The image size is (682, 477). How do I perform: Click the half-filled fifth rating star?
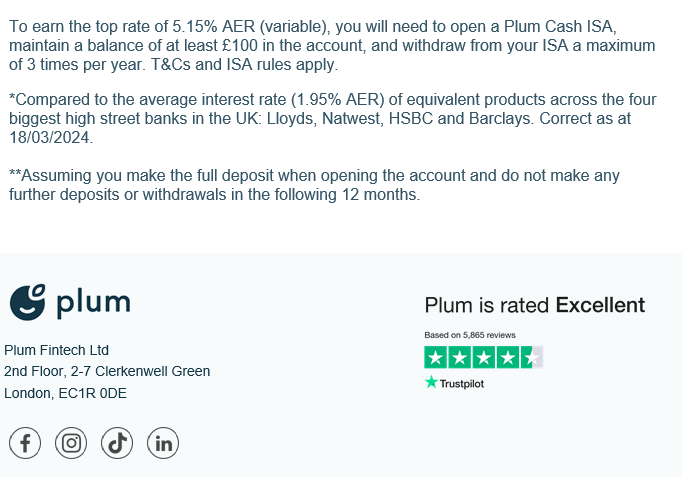532,357
